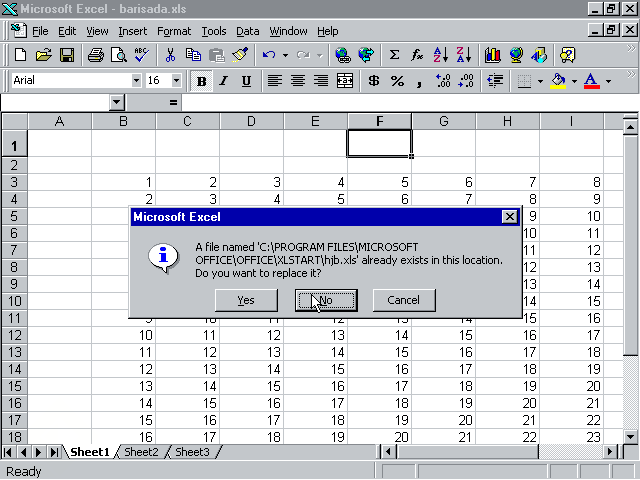The height and width of the screenshot is (480, 640).
Task: Decline replacing file with No
Action: click(326, 300)
